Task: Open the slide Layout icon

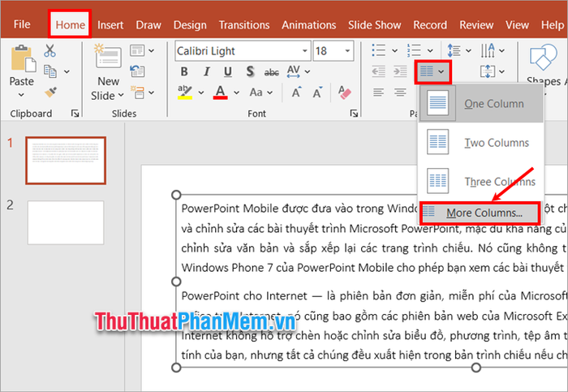Action: pyautogui.click(x=137, y=50)
